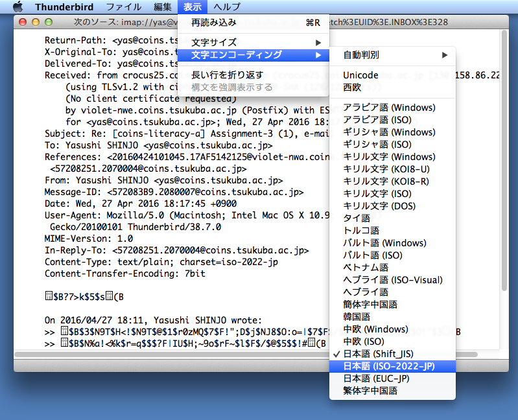
Task: Expand the 文字サイズ submenu
Action: [x=253, y=43]
